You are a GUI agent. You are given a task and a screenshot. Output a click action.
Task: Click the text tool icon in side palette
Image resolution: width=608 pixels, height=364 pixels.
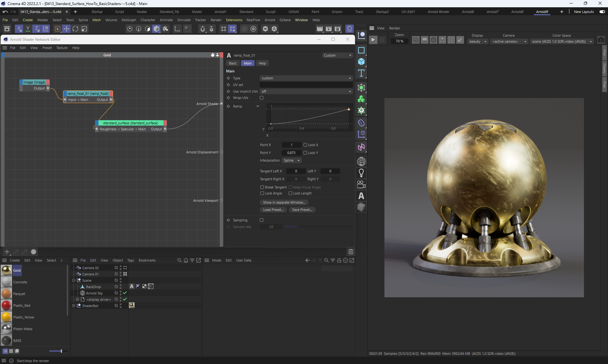point(361,73)
